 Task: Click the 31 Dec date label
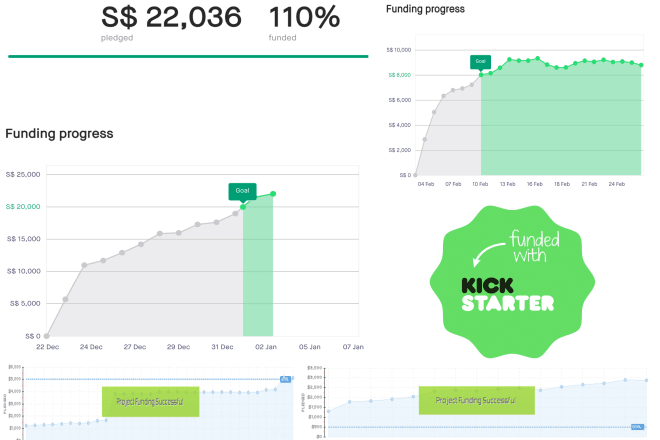222,347
